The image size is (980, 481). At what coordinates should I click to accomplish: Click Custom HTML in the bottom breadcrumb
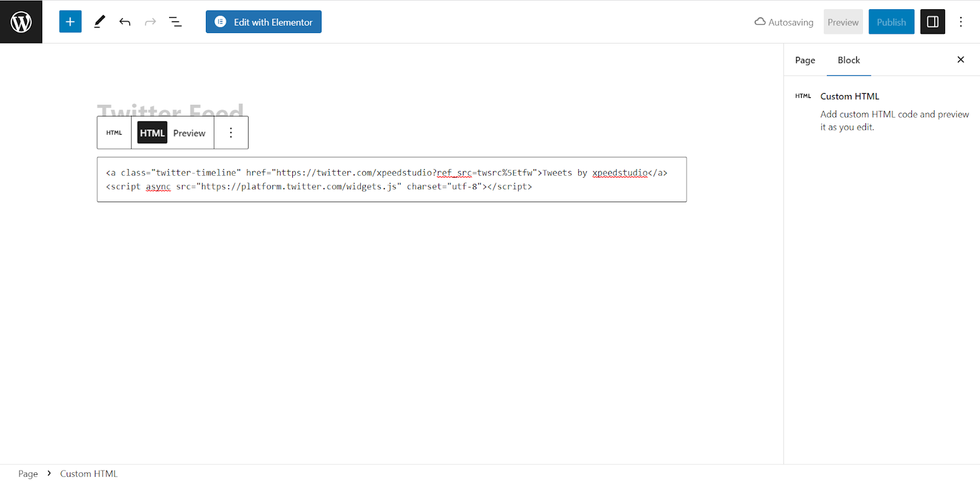point(89,474)
